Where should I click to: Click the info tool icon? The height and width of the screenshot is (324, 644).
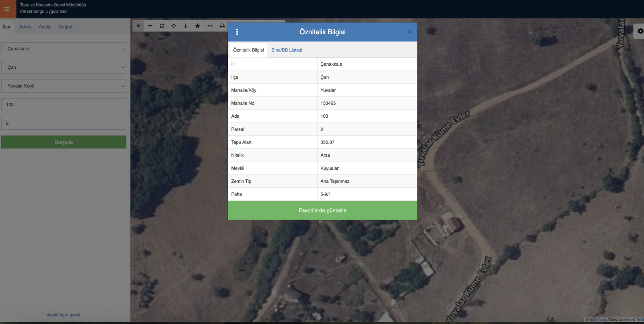point(186,26)
